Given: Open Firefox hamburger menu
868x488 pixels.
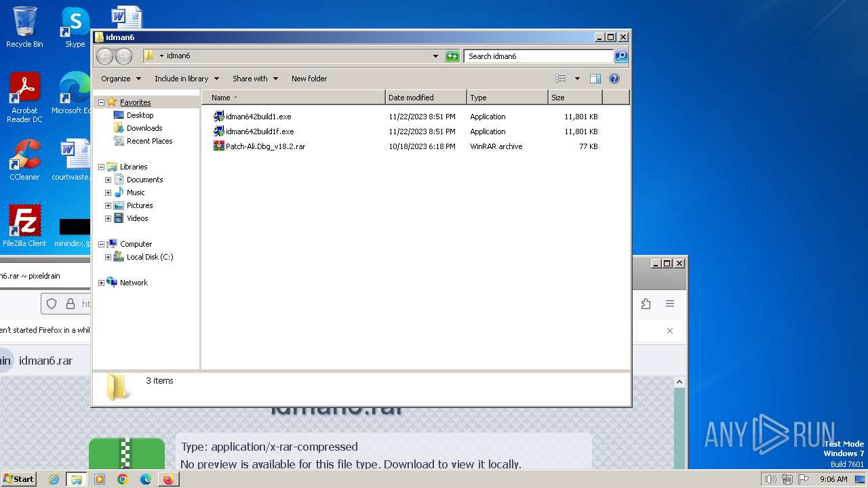Looking at the screenshot, I should coord(670,304).
